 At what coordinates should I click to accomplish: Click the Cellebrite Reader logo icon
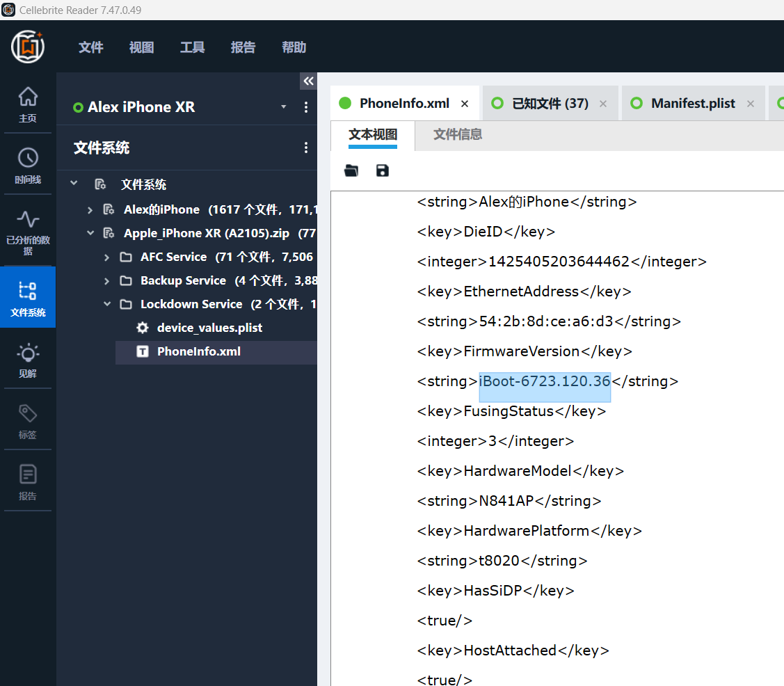[28, 47]
